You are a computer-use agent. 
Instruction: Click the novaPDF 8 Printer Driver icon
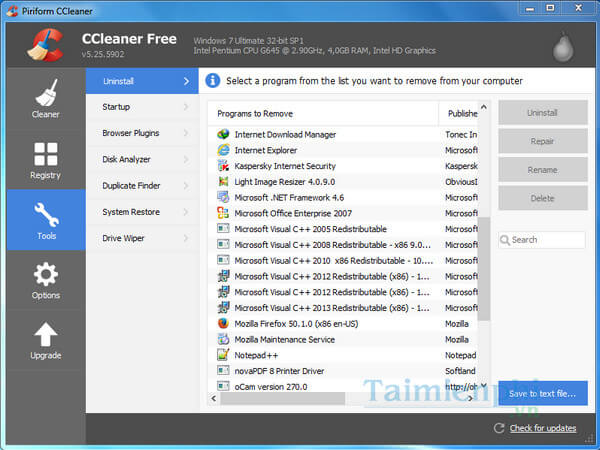pos(223,370)
